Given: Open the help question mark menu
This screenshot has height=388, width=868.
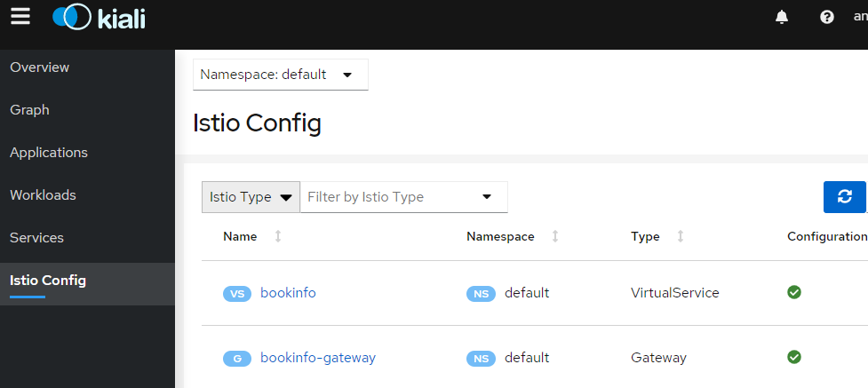Looking at the screenshot, I should coord(827,18).
